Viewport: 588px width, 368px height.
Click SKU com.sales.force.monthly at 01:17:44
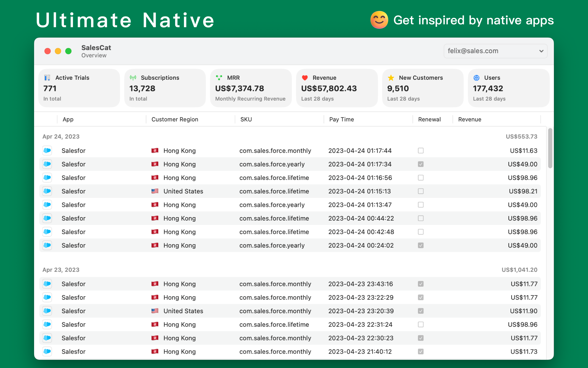[275, 151]
